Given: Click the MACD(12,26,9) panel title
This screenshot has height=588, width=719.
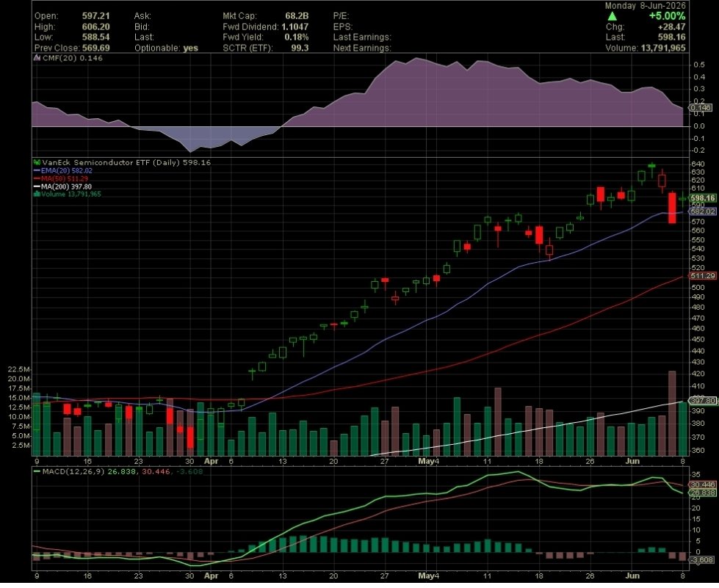Looking at the screenshot, I should 73,471.
